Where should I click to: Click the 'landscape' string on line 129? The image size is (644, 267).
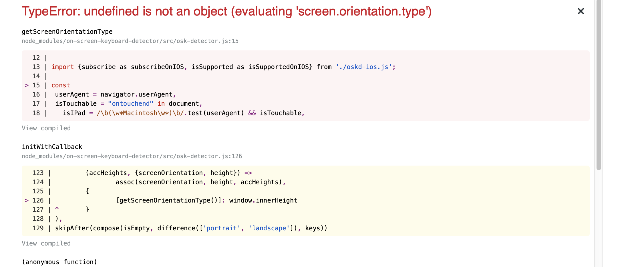pos(269,228)
